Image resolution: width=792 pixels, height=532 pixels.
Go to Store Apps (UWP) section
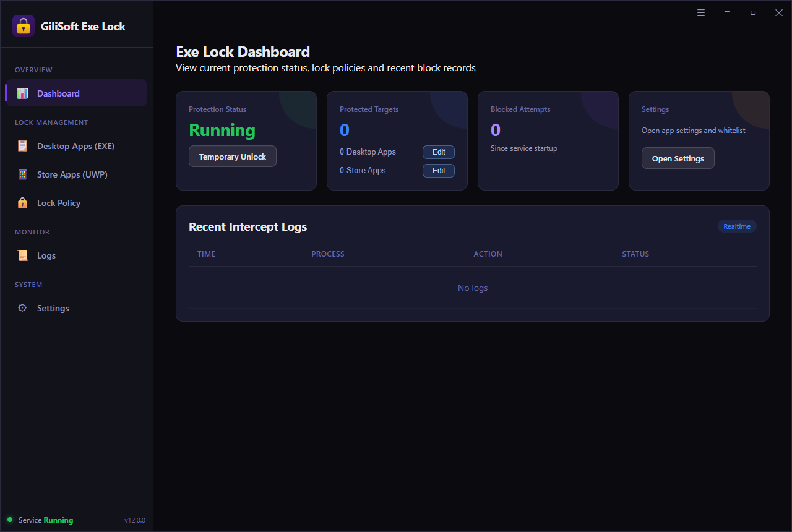[77, 174]
